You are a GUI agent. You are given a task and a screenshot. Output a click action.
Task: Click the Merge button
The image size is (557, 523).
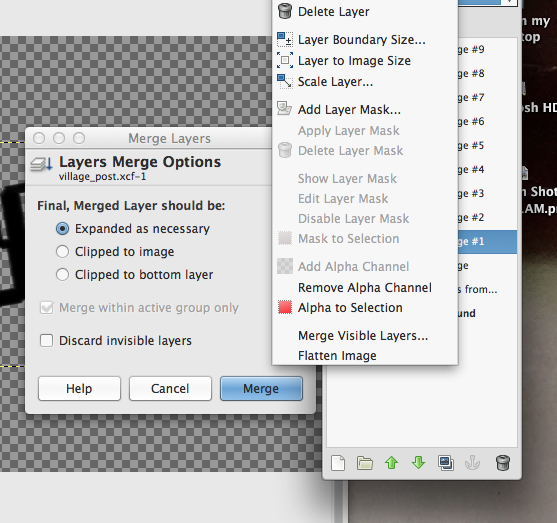click(x=261, y=389)
